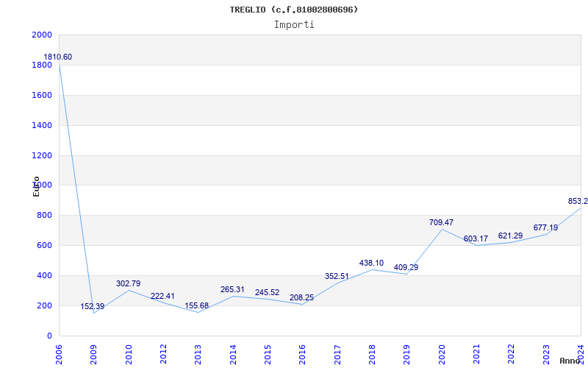Click the 2016 x-axis year label

tap(303, 354)
